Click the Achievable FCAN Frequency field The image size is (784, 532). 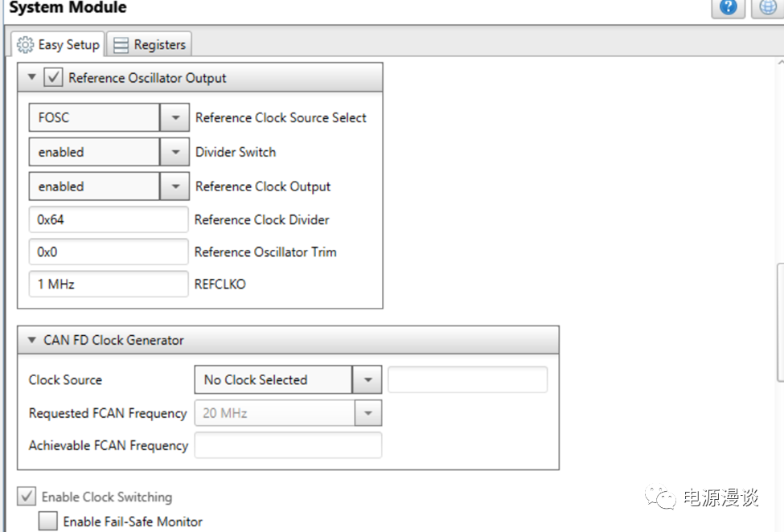click(287, 445)
